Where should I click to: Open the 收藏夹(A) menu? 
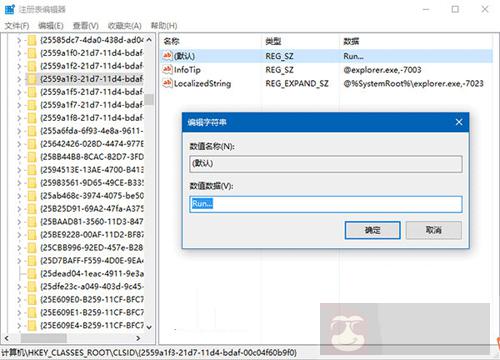tap(125, 26)
